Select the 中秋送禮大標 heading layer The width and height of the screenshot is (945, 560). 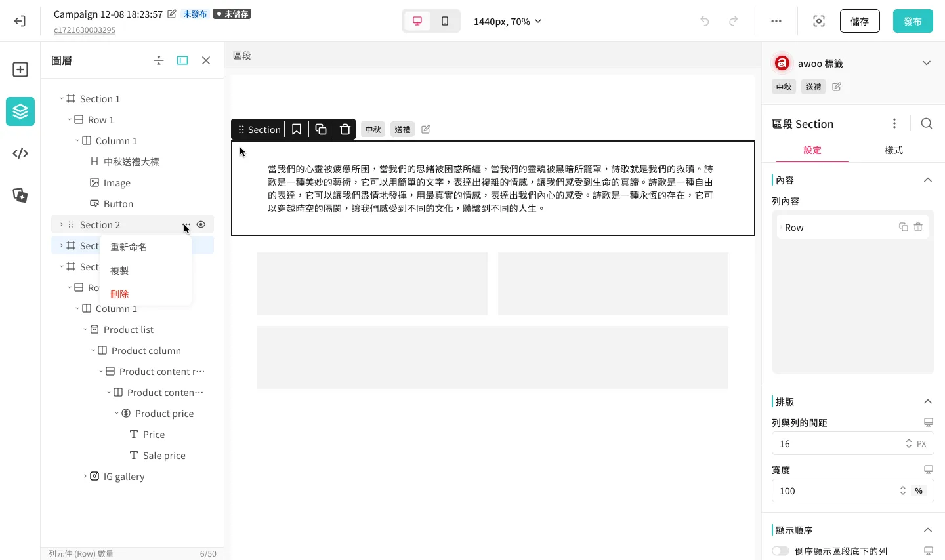click(x=131, y=162)
